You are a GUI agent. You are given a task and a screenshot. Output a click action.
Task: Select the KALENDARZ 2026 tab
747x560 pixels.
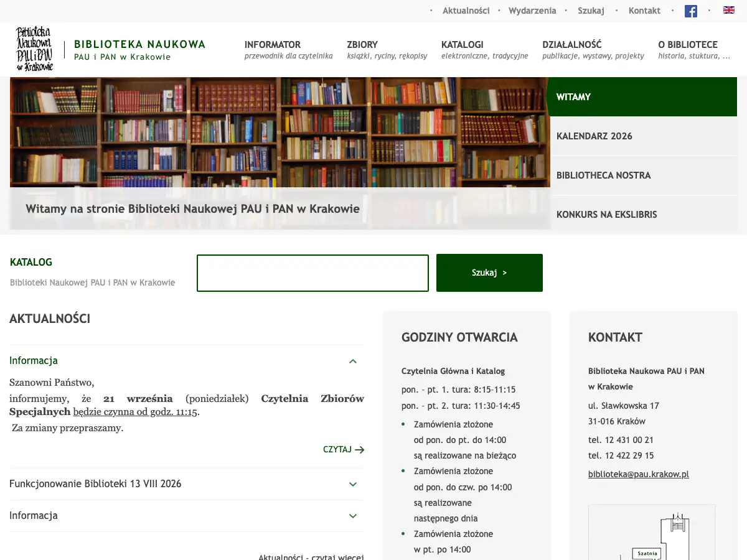(644, 136)
